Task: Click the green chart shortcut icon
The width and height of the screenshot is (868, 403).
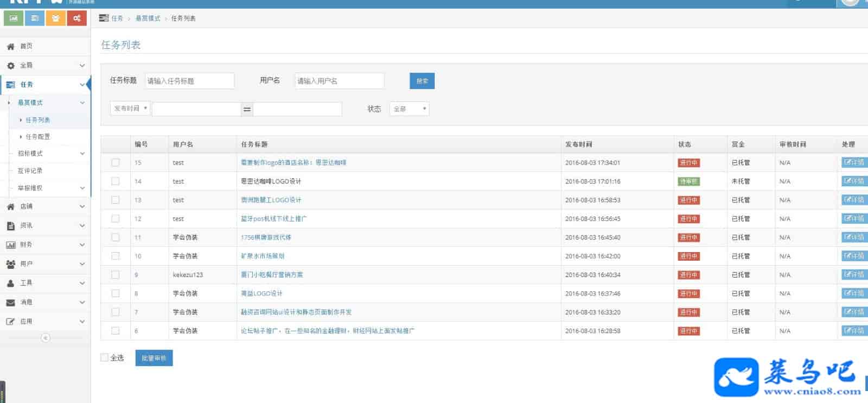Action: (14, 18)
